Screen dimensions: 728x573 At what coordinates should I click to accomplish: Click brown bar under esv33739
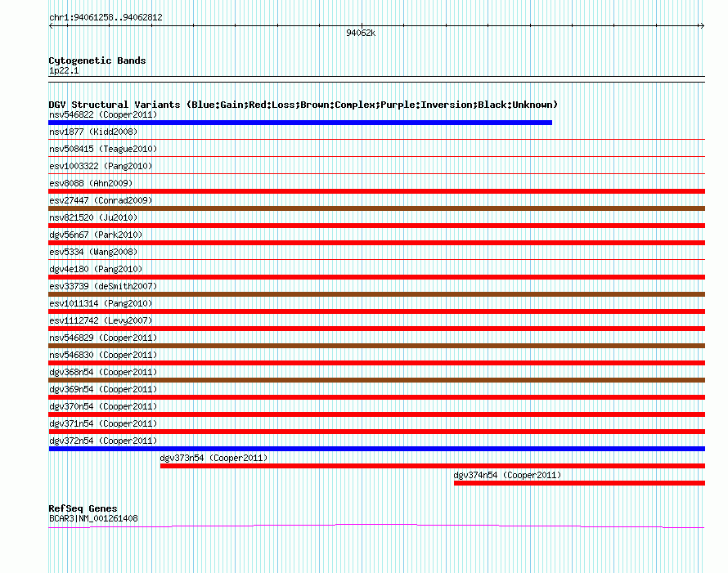pos(377,294)
